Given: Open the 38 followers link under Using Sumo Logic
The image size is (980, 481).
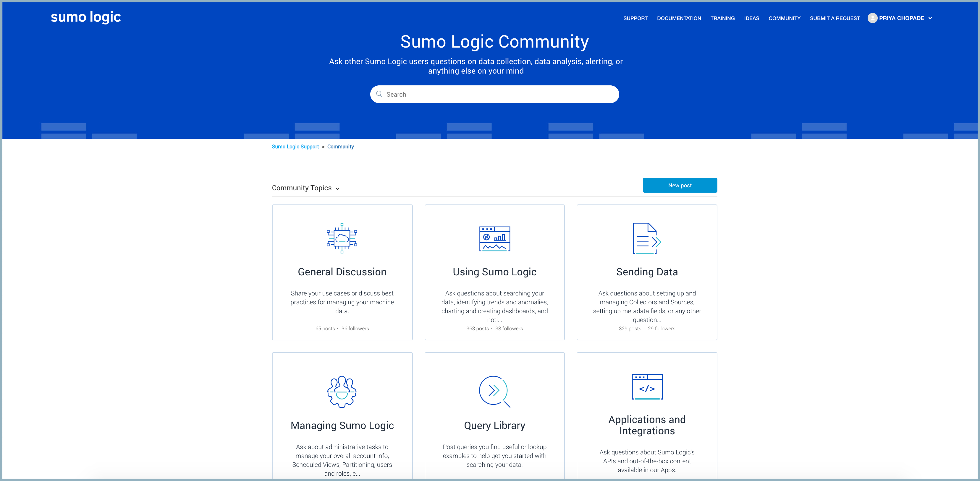Looking at the screenshot, I should pyautogui.click(x=509, y=328).
